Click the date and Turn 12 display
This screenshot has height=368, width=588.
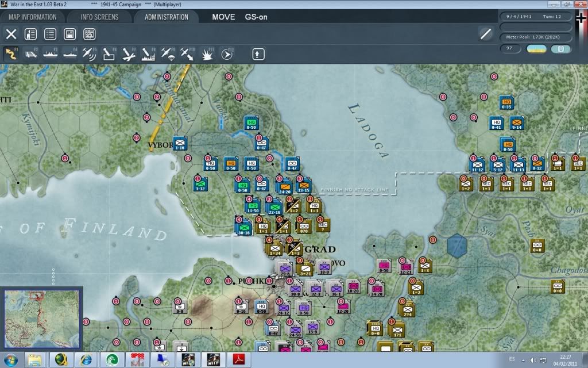pyautogui.click(x=536, y=17)
